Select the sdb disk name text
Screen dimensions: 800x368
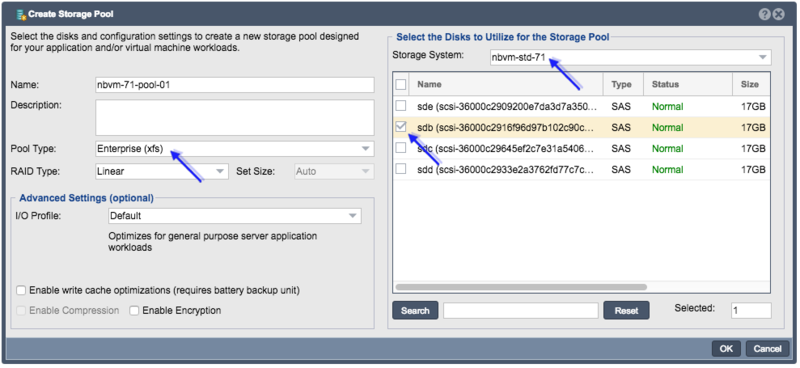[x=506, y=128]
